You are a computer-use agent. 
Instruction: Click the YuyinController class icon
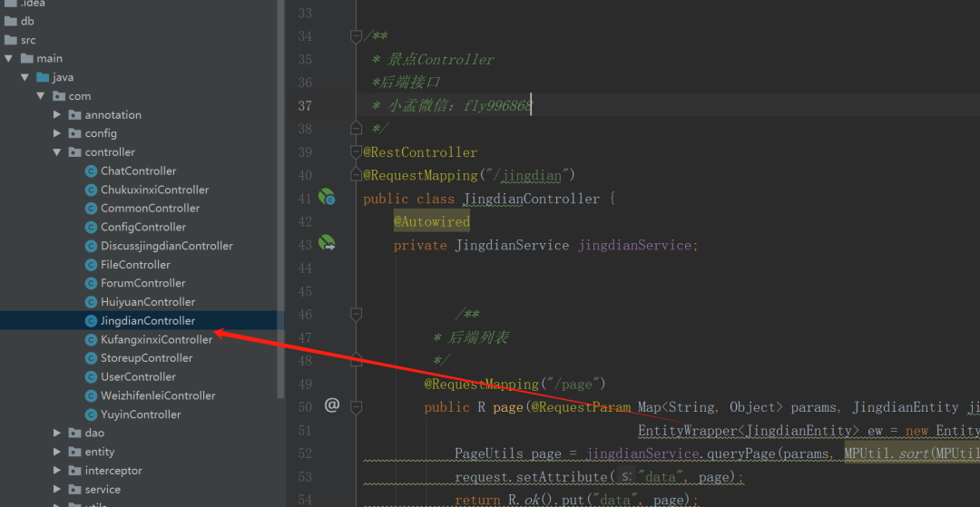[91, 414]
